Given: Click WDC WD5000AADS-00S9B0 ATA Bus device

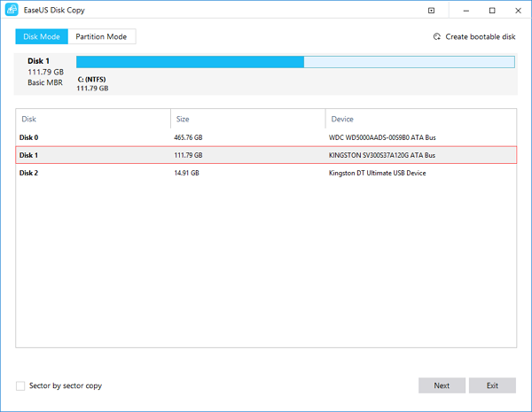Looking at the screenshot, I should pos(382,137).
